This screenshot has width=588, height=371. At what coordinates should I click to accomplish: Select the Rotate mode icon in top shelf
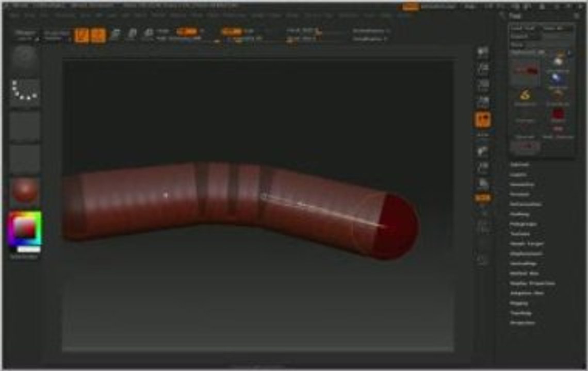coord(148,35)
